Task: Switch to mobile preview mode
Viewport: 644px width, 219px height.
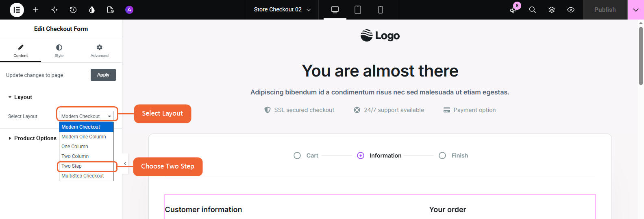Action: click(381, 10)
